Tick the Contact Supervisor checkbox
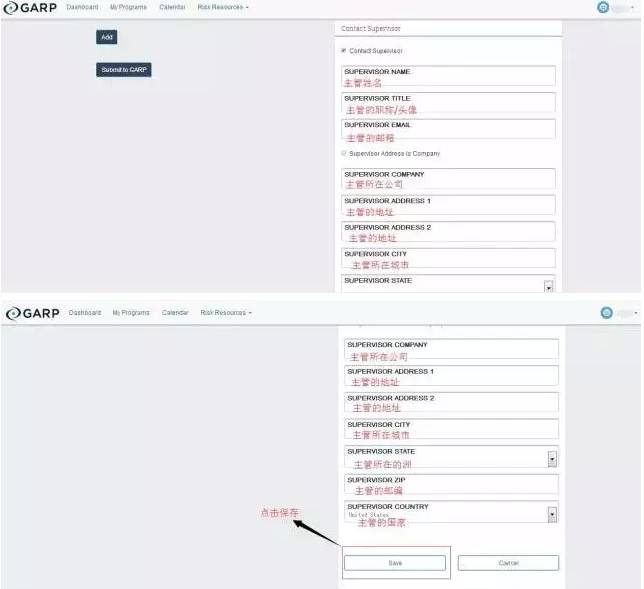644x589 pixels. 343,51
